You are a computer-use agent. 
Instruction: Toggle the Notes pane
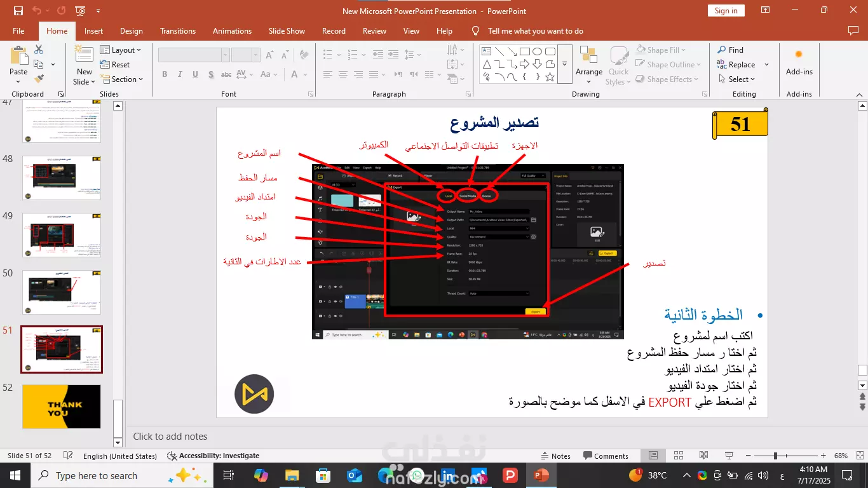click(555, 456)
